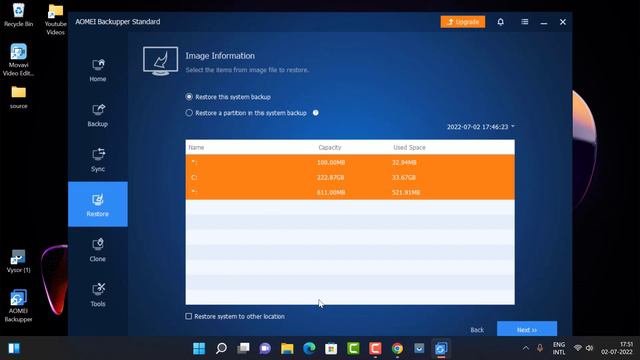This screenshot has width=640, height=360.
Task: Open the AOMEI hamburger menu icon
Action: [524, 22]
